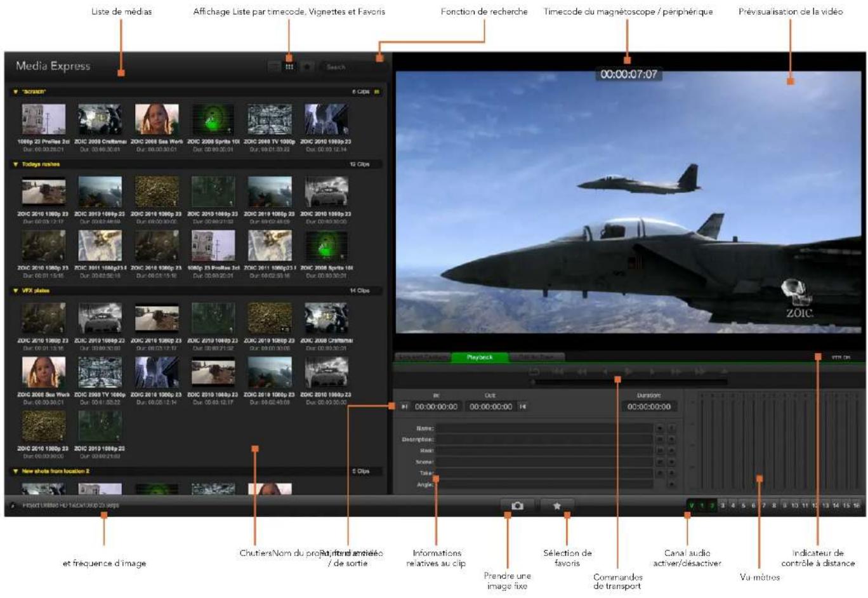The width and height of the screenshot is (868, 598).
Task: Toggle the video channel V button
Action: pyautogui.click(x=692, y=506)
